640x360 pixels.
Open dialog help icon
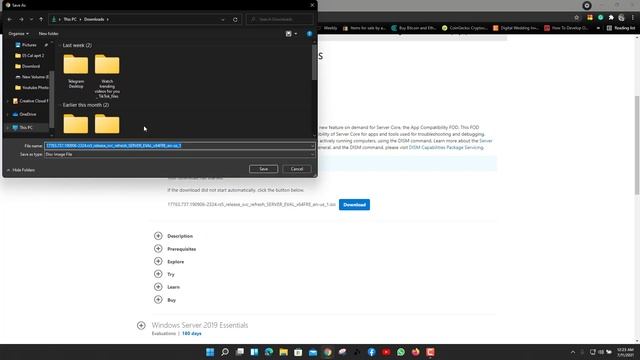309,33
